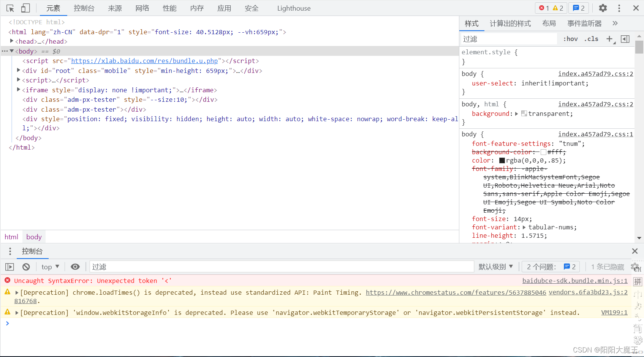644x357 pixels.
Task: Open vendors.6fa3bd23.js:2 source link
Action: 588,292
